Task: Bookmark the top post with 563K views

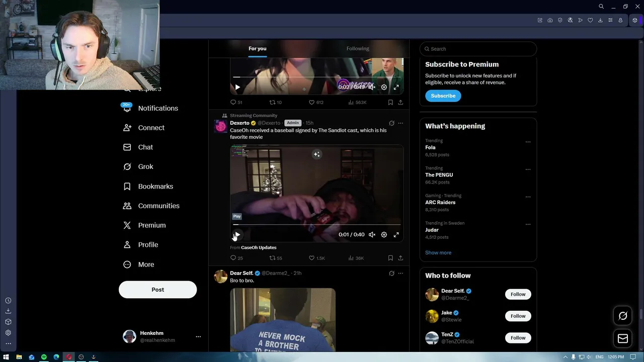Action: click(x=390, y=102)
